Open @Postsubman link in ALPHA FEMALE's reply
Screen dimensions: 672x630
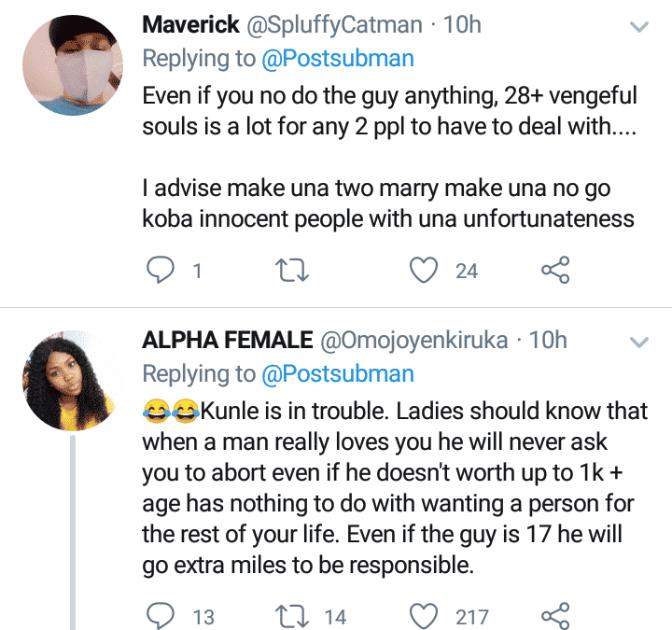(337, 374)
